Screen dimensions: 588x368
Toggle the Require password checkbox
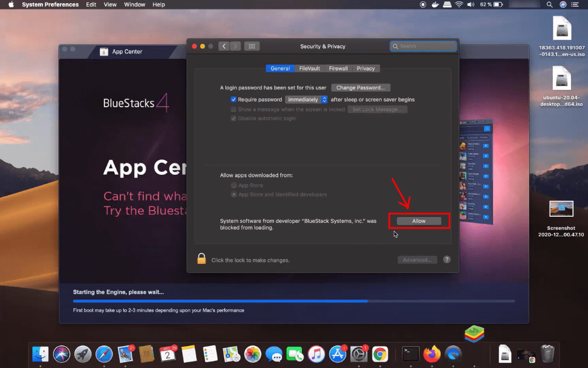pos(233,99)
